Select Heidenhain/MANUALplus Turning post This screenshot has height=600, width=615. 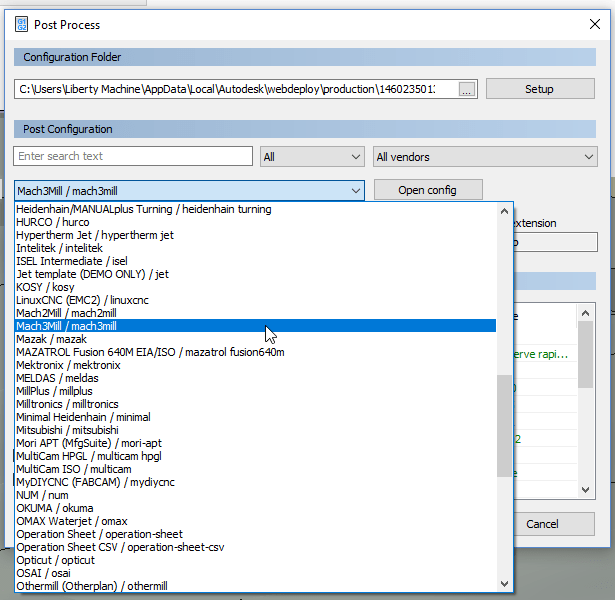pos(255,209)
